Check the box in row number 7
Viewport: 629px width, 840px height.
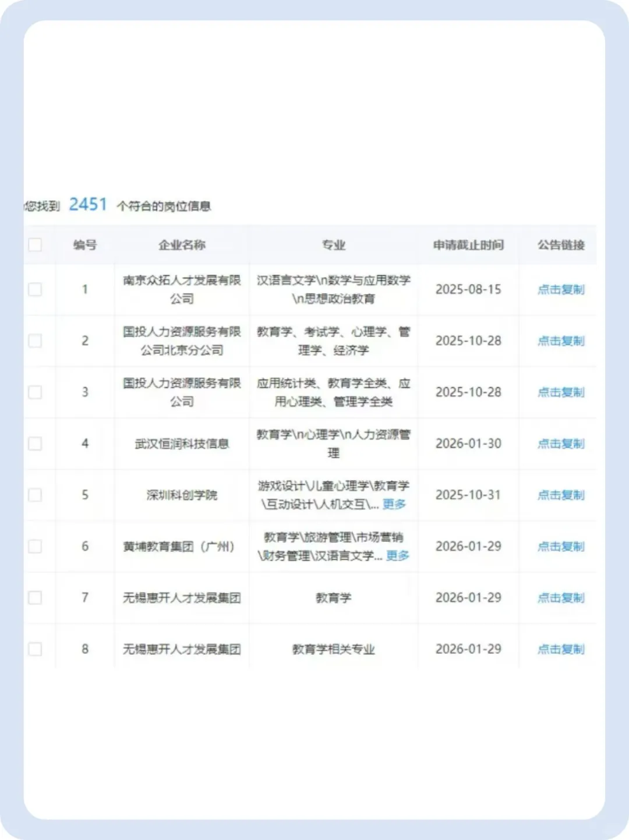point(35,598)
